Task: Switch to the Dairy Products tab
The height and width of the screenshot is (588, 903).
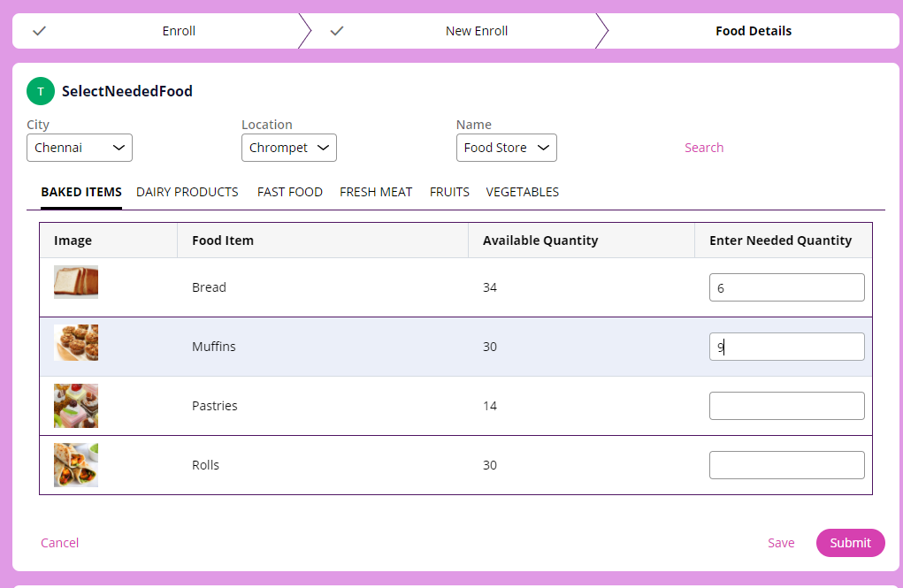Action: 187,192
